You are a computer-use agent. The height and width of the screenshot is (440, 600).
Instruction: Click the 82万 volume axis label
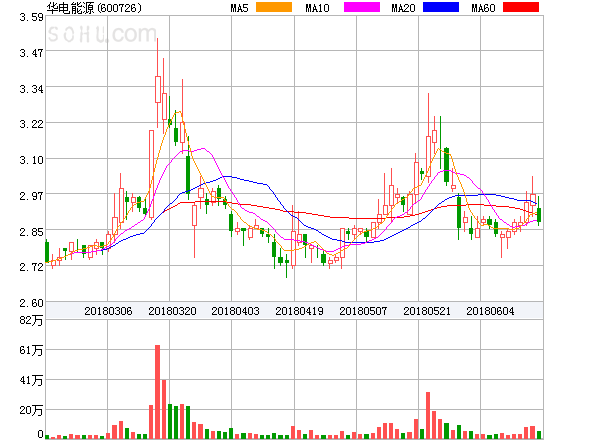click(x=31, y=320)
